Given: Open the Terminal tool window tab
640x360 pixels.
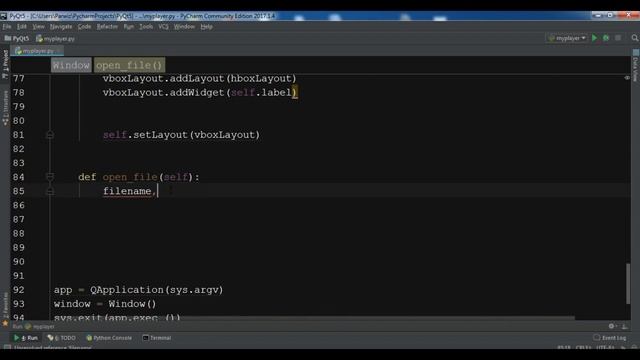Looking at the screenshot, I should click(x=157, y=338).
